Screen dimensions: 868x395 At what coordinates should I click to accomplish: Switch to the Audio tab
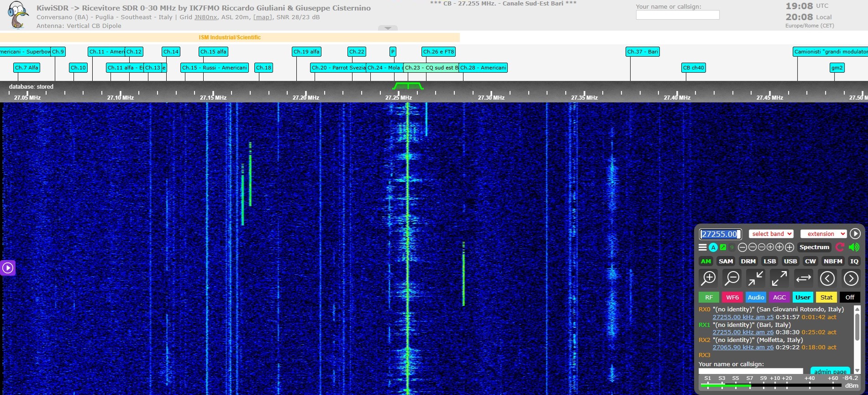756,297
